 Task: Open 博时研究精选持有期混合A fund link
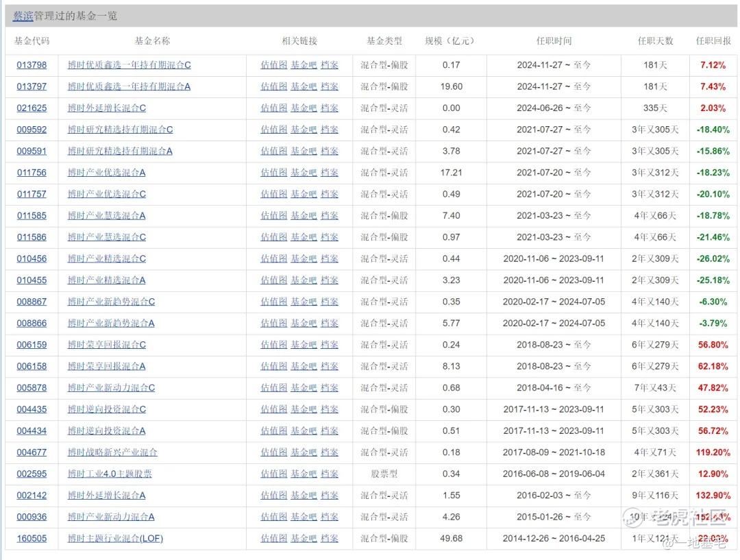click(x=120, y=151)
